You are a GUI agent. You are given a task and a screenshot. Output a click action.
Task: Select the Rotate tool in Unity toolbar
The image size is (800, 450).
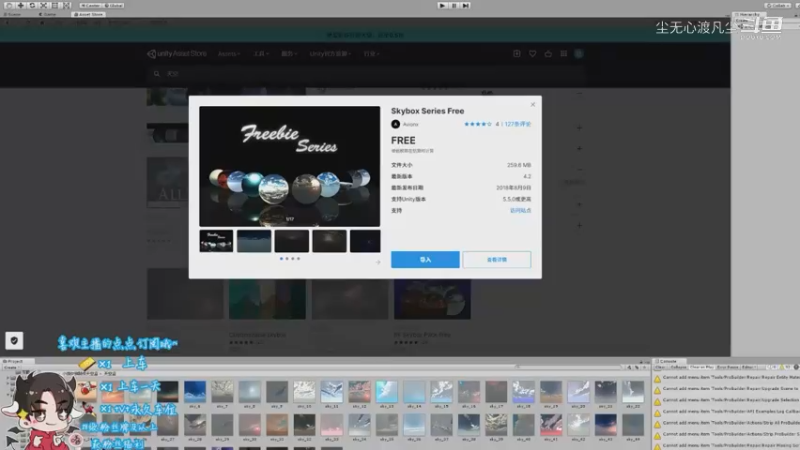pos(32,5)
